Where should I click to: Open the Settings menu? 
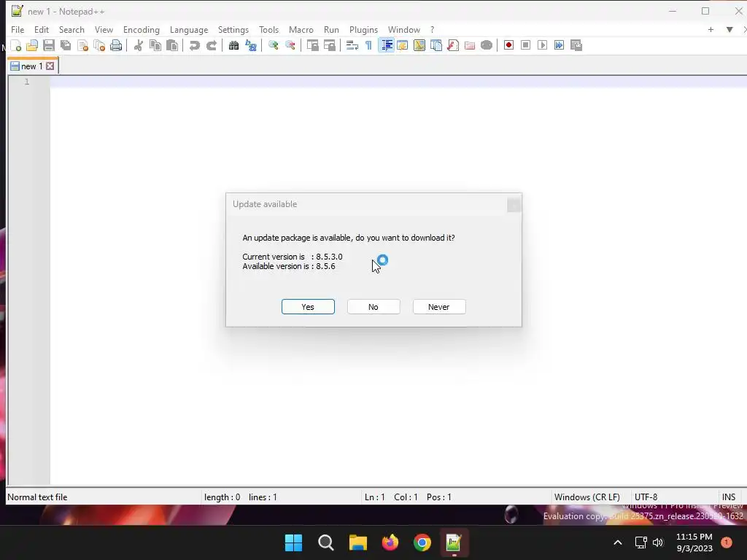coord(233,29)
